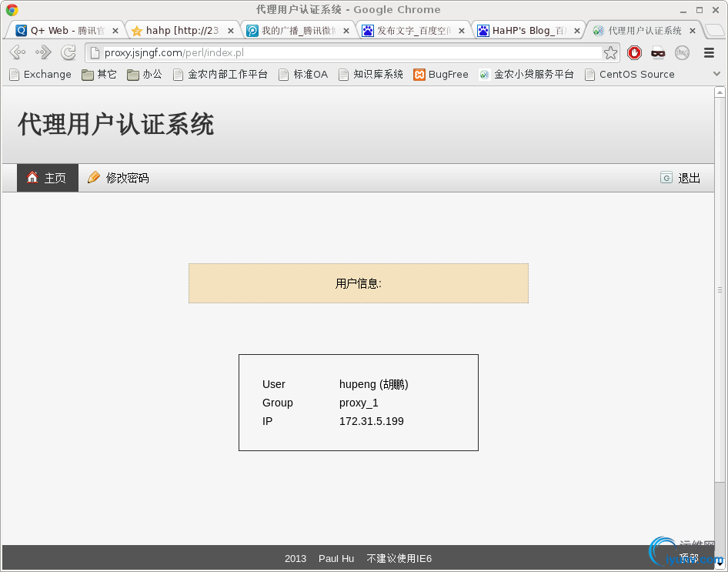Click the address bar URL field
Viewport: 728px width, 572px height.
[x=343, y=53]
